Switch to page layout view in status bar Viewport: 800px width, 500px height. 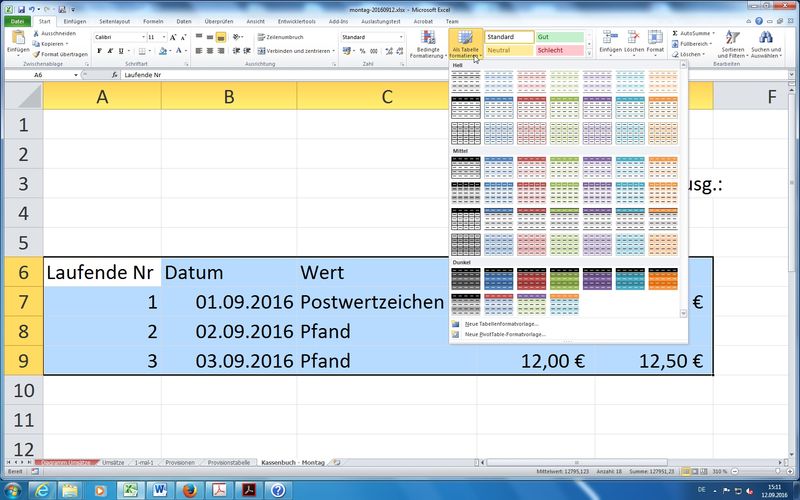pyautogui.click(x=695, y=471)
